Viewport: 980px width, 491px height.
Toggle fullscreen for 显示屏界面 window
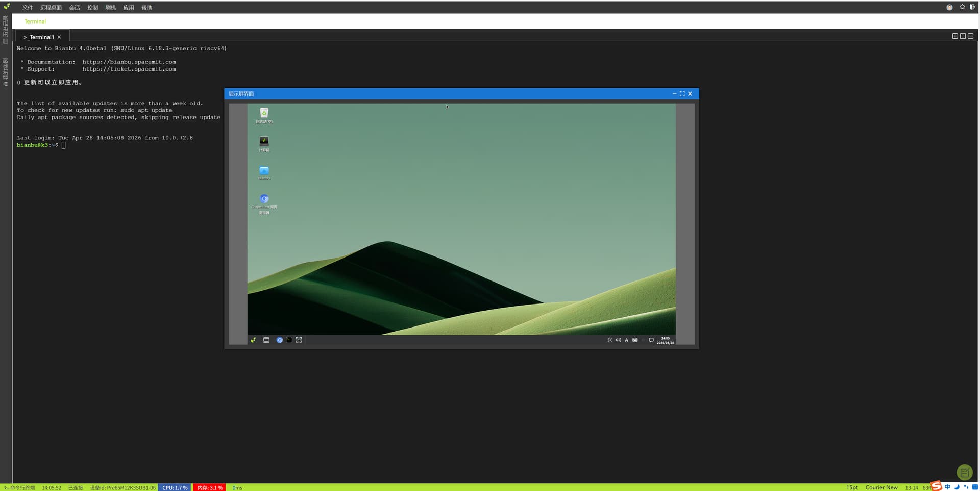click(682, 94)
